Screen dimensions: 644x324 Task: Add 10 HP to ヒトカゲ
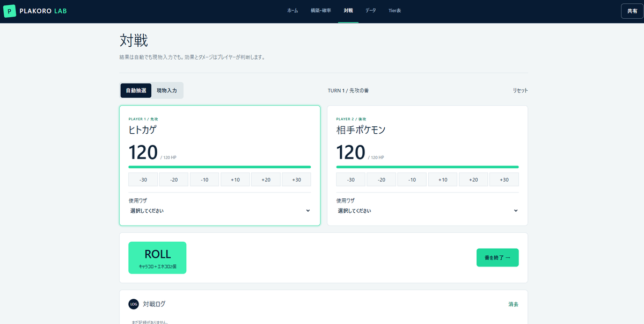[235, 179]
